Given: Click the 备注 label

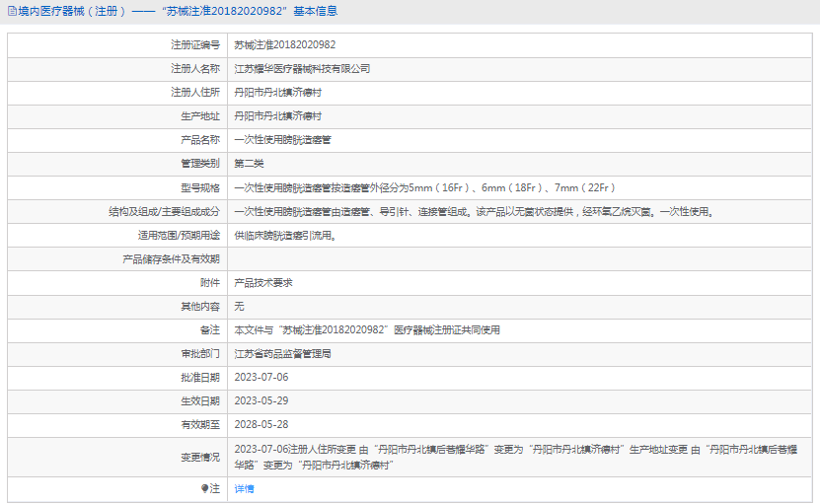Looking at the screenshot, I should click(x=210, y=329).
